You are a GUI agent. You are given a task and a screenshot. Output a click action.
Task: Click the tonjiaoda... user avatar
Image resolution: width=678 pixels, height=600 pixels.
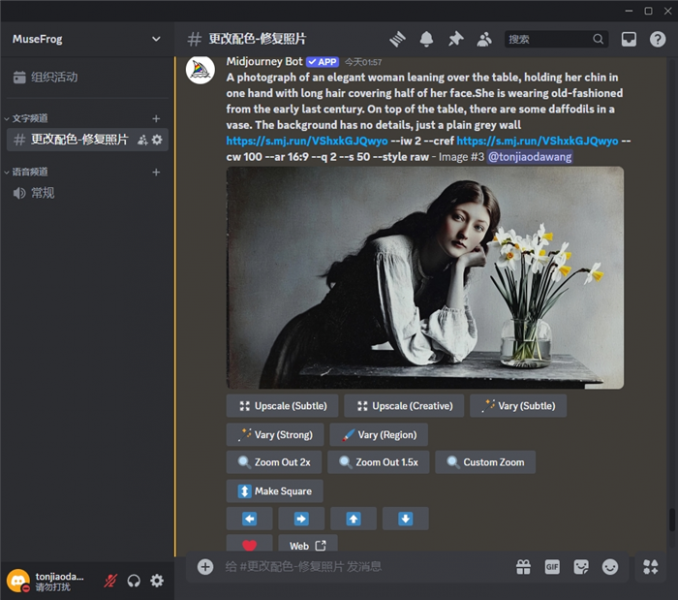click(x=18, y=581)
